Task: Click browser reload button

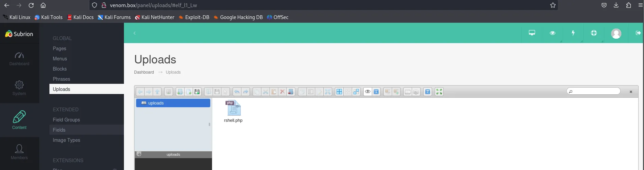Action: (x=31, y=5)
